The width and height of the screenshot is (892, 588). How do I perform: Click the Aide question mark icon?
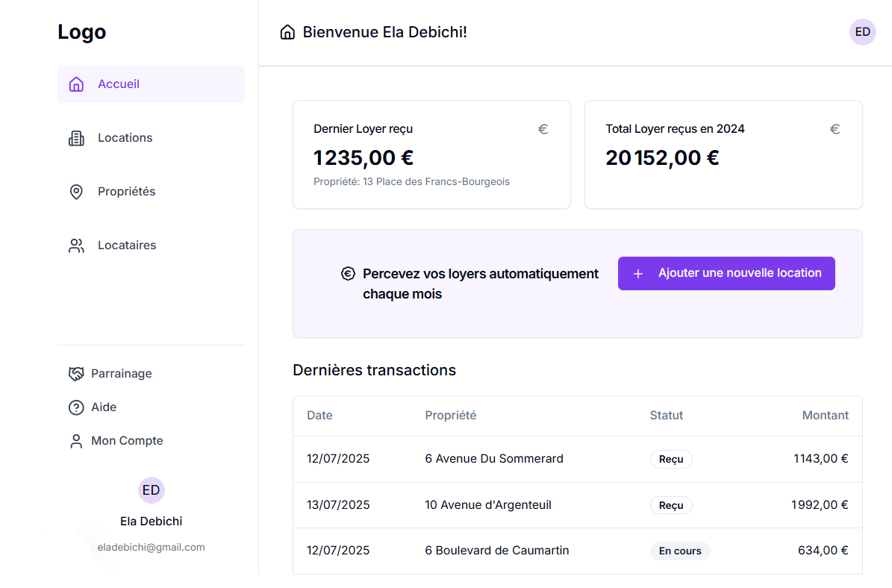click(x=76, y=407)
